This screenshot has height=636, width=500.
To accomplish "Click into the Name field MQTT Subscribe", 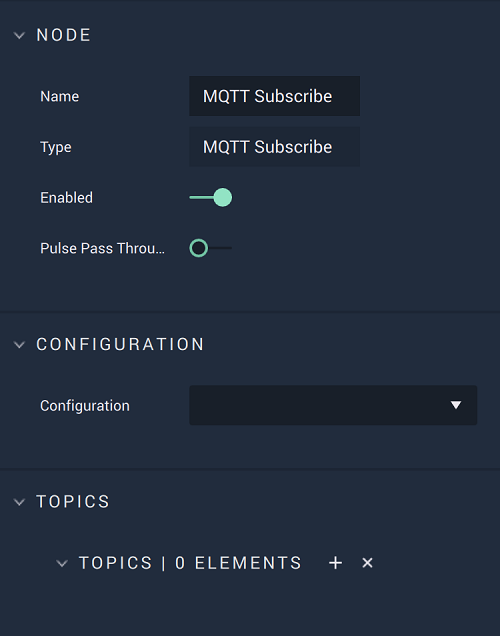I will [x=275, y=96].
